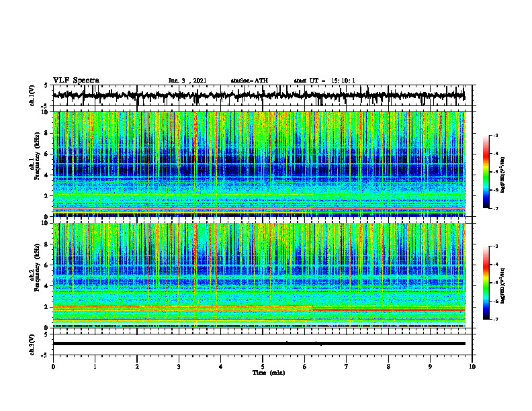Viewport: 532px width, 411px height.
Task: Click the ch.2 colorbar log(PSD) units label
Action: pyautogui.click(x=503, y=285)
